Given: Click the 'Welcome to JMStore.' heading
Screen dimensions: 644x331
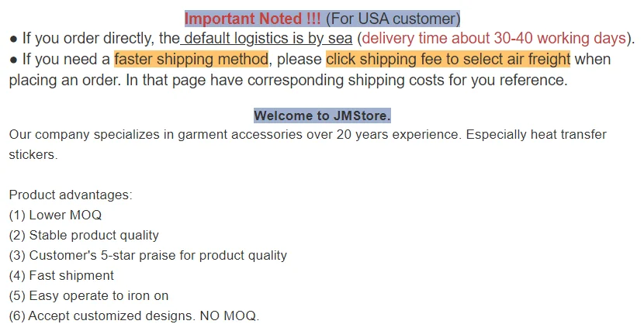Looking at the screenshot, I should pos(322,116).
